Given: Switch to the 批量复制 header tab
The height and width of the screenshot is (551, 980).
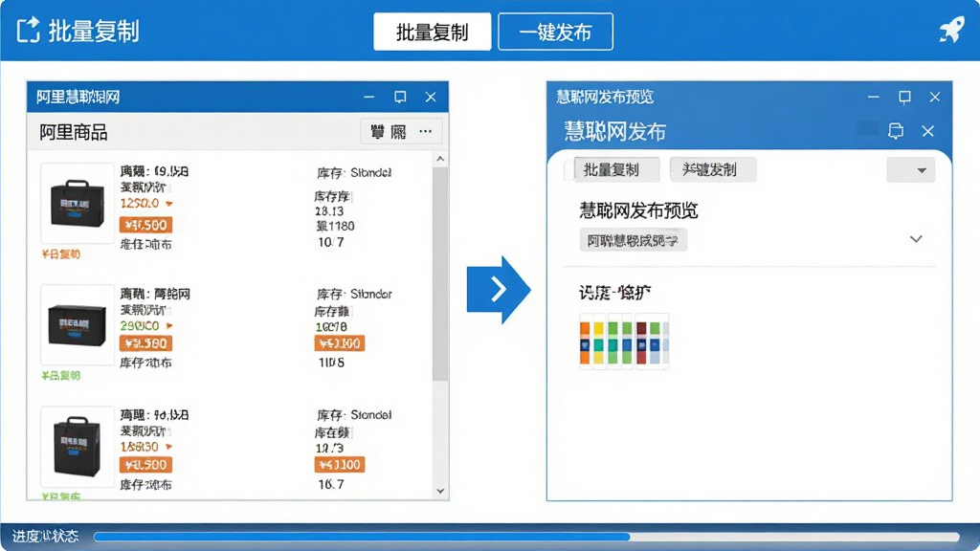Looking at the screenshot, I should point(432,32).
